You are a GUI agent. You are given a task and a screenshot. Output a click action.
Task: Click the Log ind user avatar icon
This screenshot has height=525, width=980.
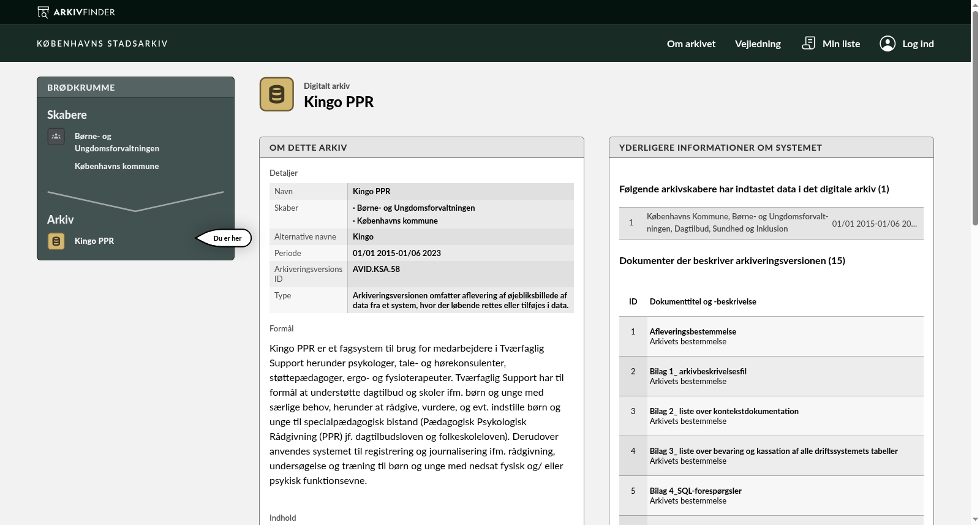(888, 43)
